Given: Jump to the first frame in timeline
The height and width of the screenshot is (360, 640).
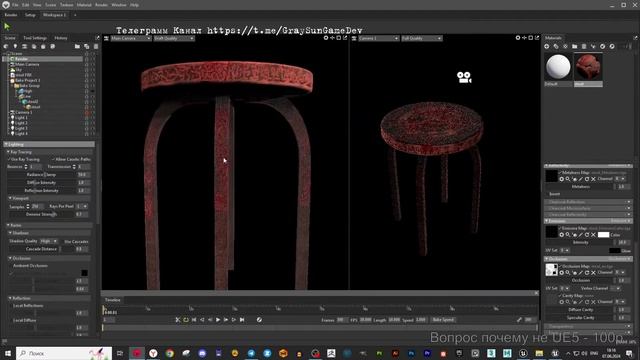Looking at the screenshot, I should (x=194, y=320).
